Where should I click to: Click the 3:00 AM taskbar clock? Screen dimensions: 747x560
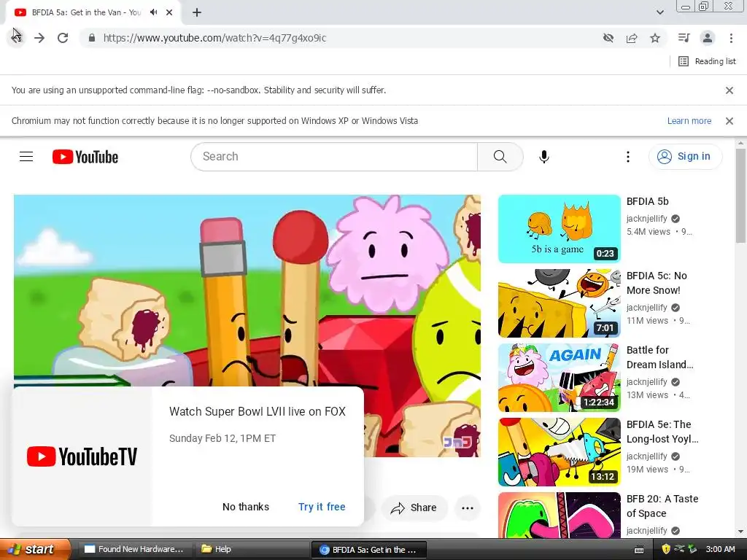[x=720, y=549]
